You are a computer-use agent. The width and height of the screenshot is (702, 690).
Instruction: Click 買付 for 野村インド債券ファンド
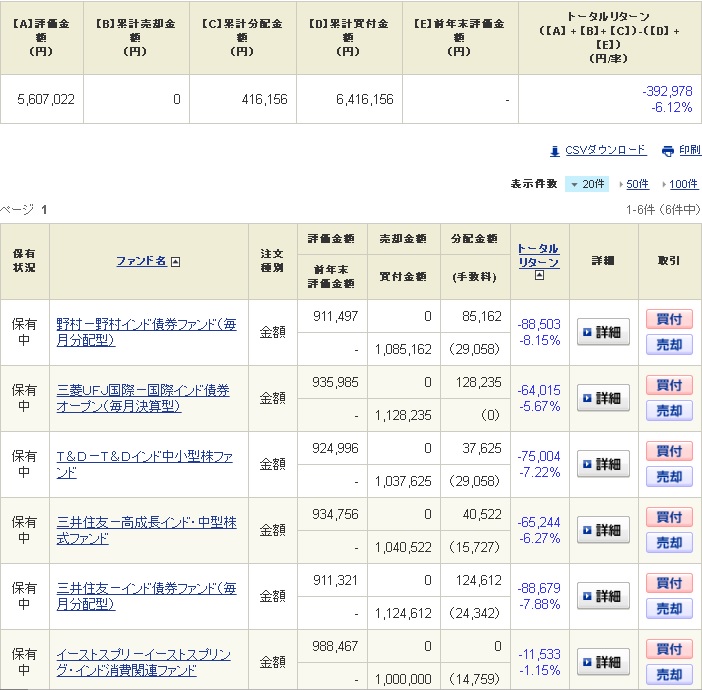coord(669,319)
